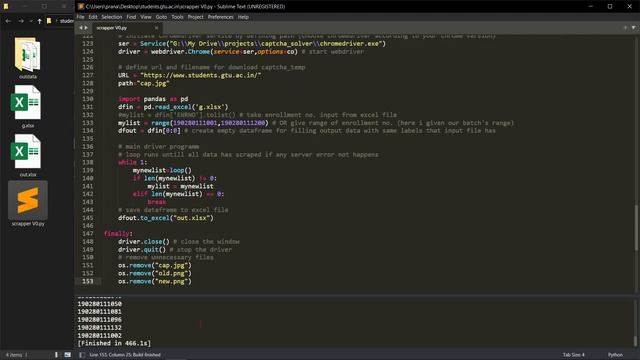Image resolution: width=640 pixels, height=360 pixels.
Task: Click chromedriver.exe Service path line
Action: (x=252, y=44)
